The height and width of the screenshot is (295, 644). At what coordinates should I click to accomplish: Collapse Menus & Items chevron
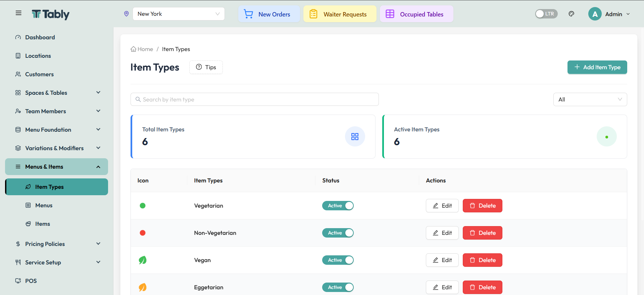(98, 167)
